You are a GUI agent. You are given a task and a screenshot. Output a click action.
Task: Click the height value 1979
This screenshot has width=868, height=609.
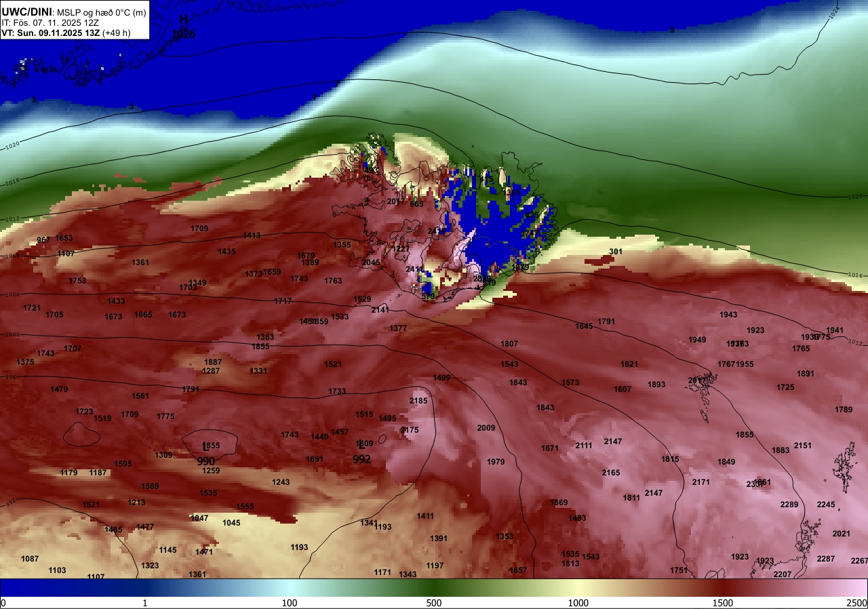click(x=496, y=462)
